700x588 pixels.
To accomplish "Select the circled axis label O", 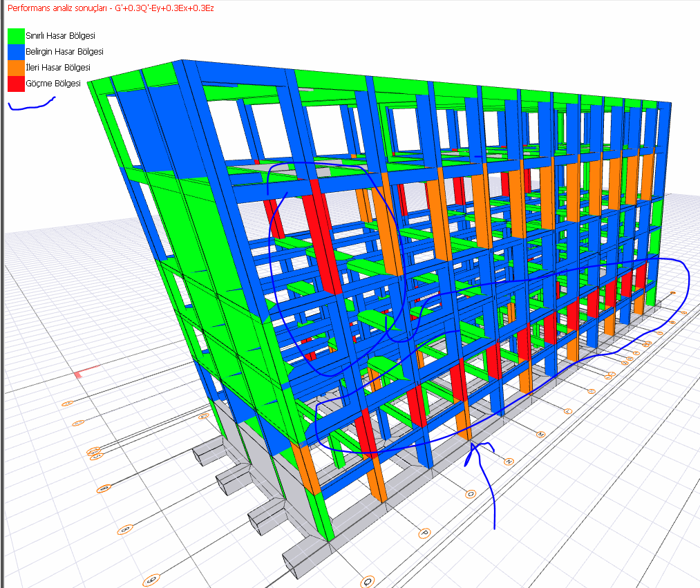I will pyautogui.click(x=471, y=494).
